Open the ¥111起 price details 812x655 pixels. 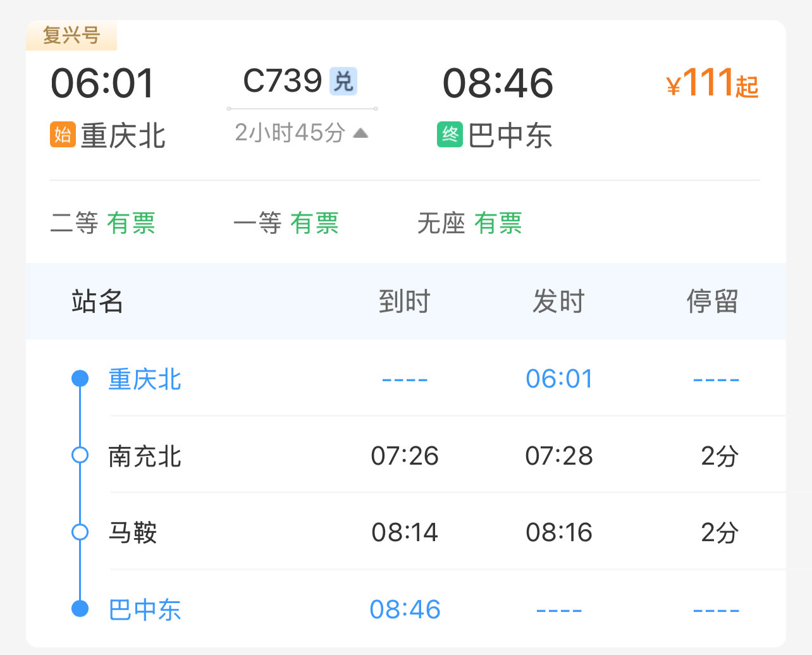click(712, 83)
